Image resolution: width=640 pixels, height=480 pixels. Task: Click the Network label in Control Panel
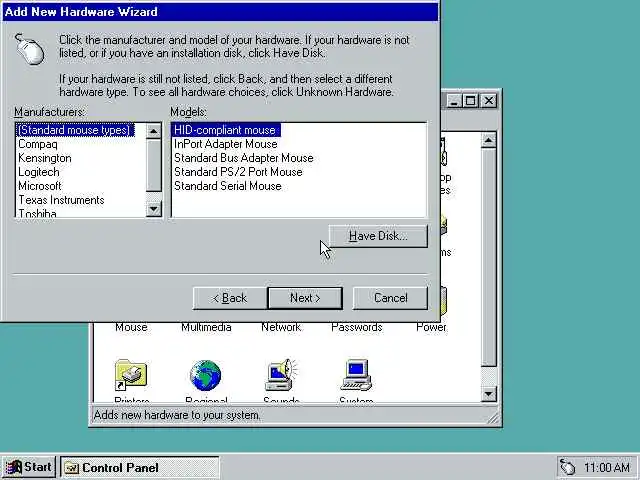click(281, 327)
